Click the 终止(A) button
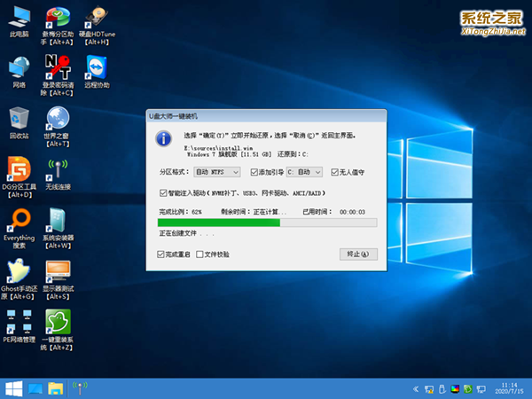 point(358,254)
